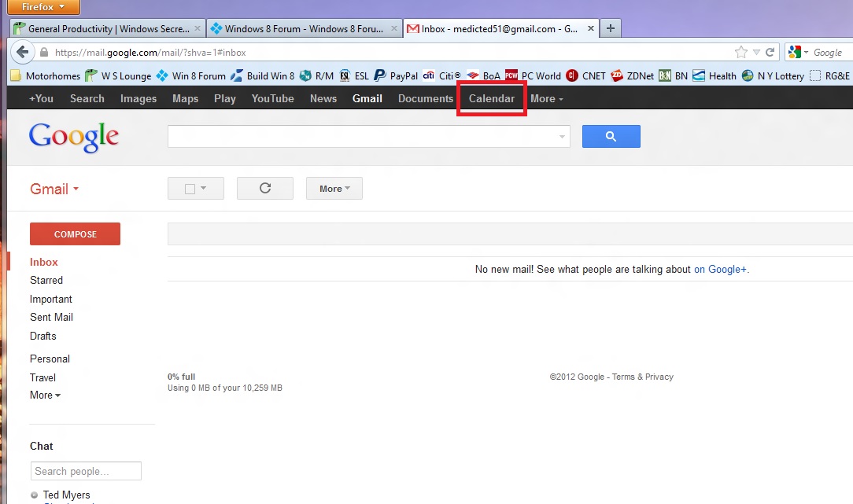The image size is (853, 504).
Task: Open the More actions dropdown above the mail list
Action: pos(334,188)
